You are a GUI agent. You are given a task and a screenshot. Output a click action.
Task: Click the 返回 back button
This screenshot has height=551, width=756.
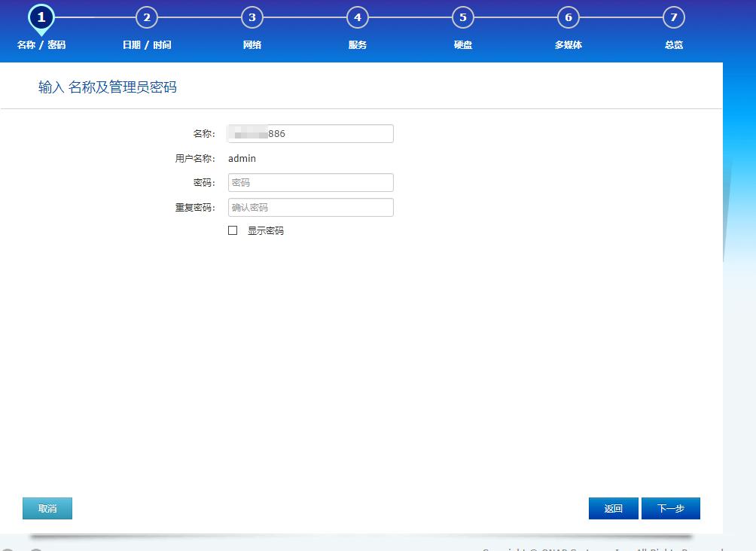click(x=613, y=508)
